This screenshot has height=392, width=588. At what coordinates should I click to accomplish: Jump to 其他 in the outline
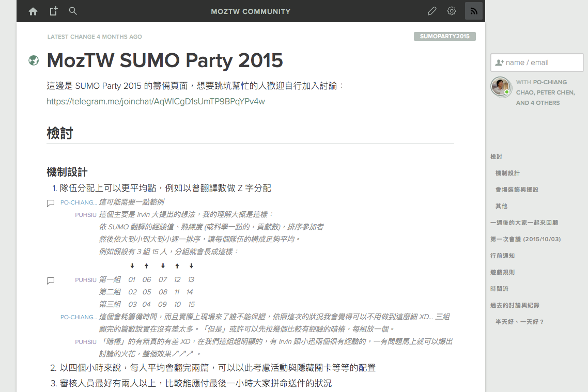pos(501,206)
